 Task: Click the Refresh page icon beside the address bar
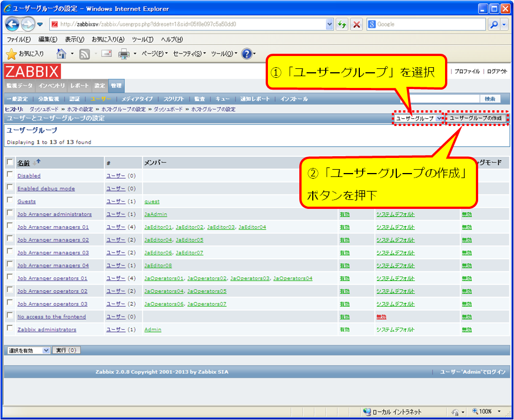pyautogui.click(x=341, y=24)
